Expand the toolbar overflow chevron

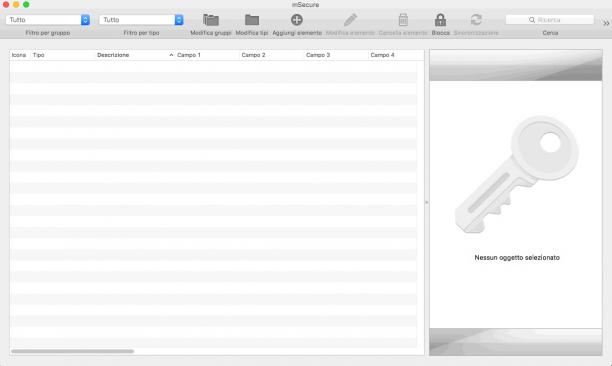pos(606,23)
